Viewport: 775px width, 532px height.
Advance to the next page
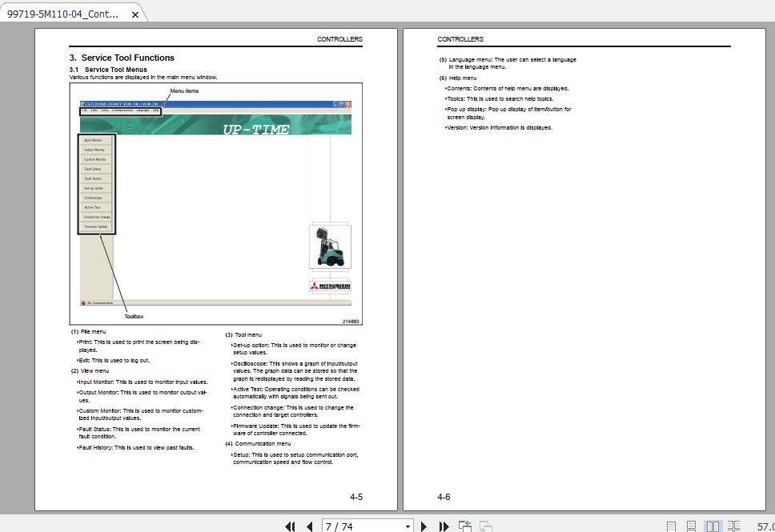[424, 526]
